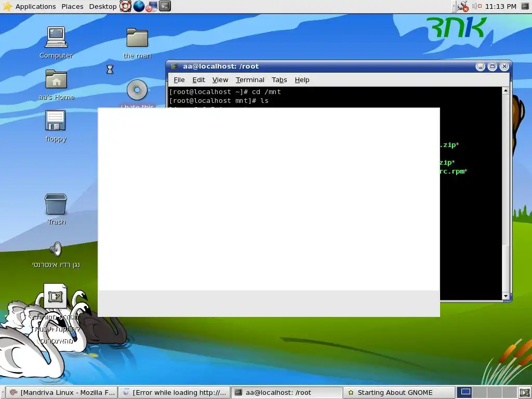Click the disconnected network tray icon
This screenshot has width=532, height=399.
[462, 6]
